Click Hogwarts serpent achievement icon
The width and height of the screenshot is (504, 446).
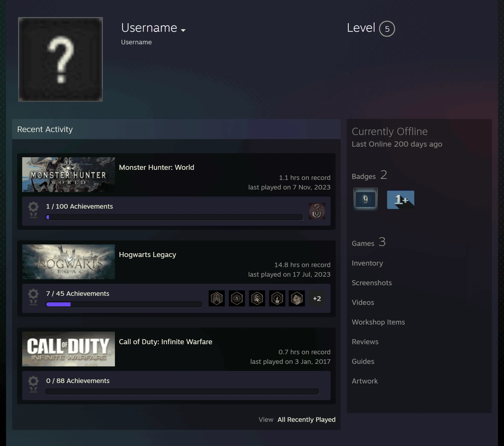pos(257,298)
